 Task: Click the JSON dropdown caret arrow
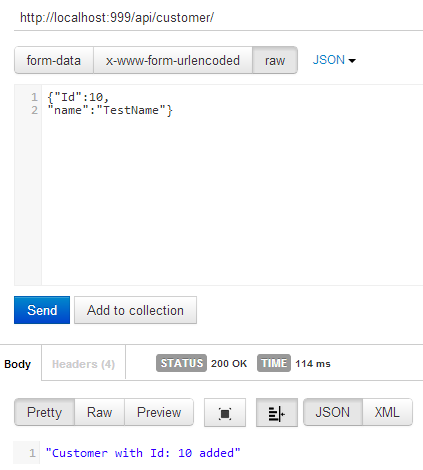coord(352,61)
